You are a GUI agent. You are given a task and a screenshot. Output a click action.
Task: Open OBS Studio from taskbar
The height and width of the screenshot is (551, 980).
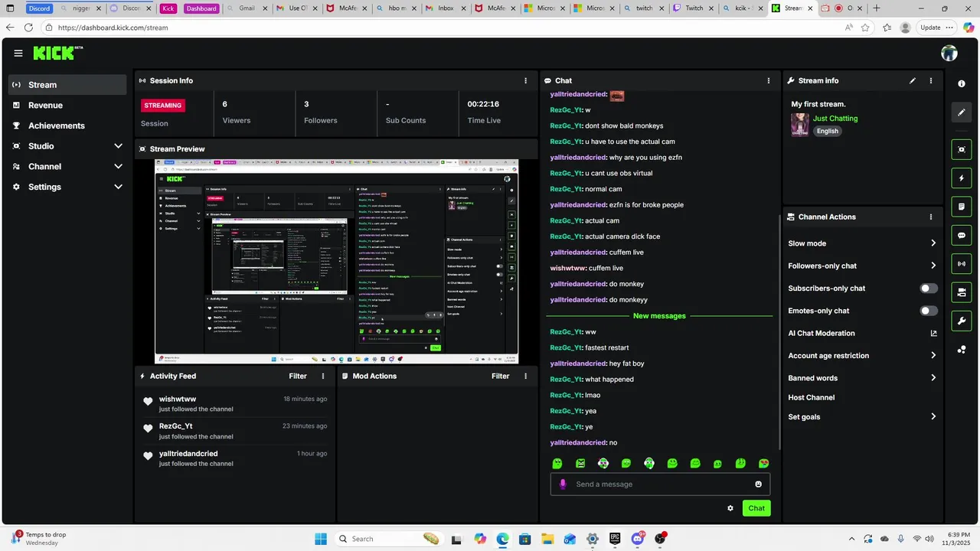click(x=660, y=539)
